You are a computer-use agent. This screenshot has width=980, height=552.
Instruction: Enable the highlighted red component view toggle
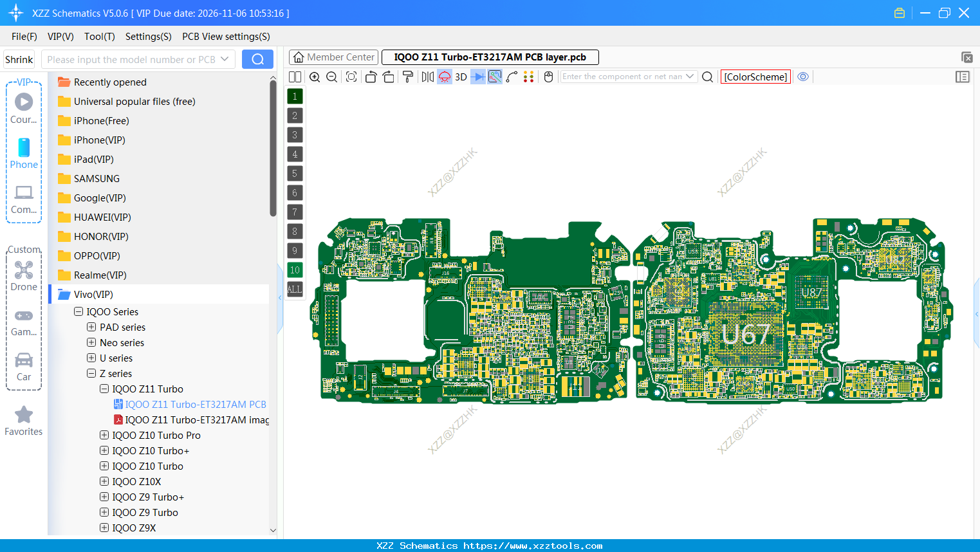tap(444, 77)
